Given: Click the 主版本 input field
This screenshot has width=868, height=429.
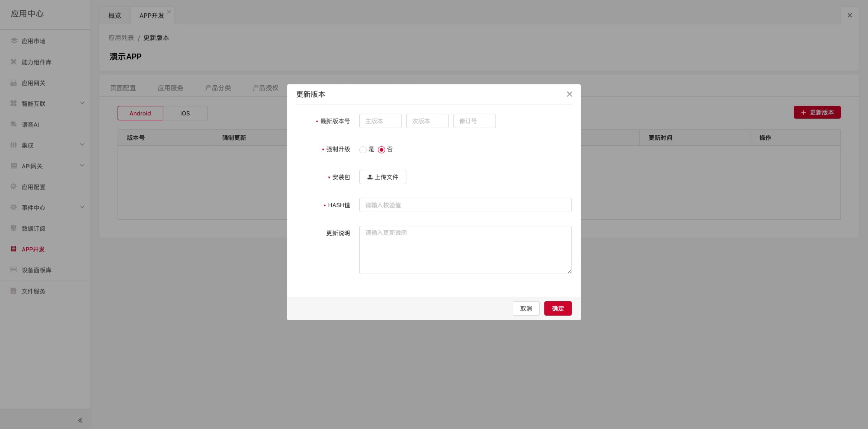Looking at the screenshot, I should coord(380,121).
